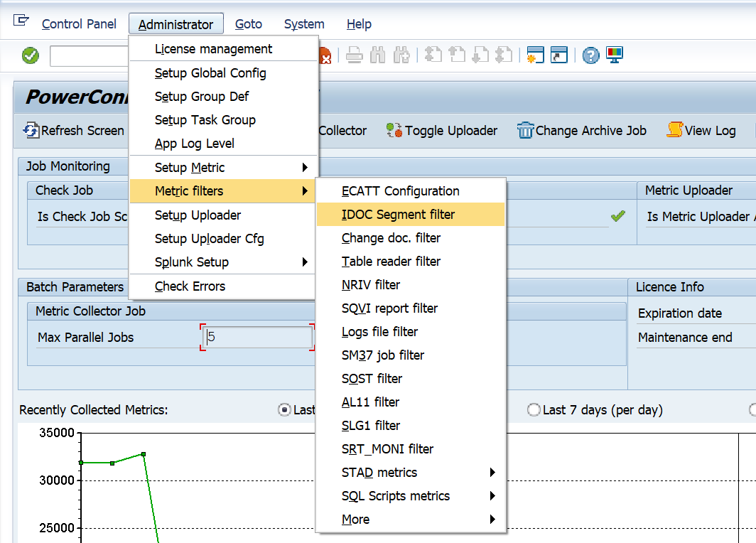Select the Last 7 days radio button
Screen dimensions: 756x543
click(x=534, y=410)
